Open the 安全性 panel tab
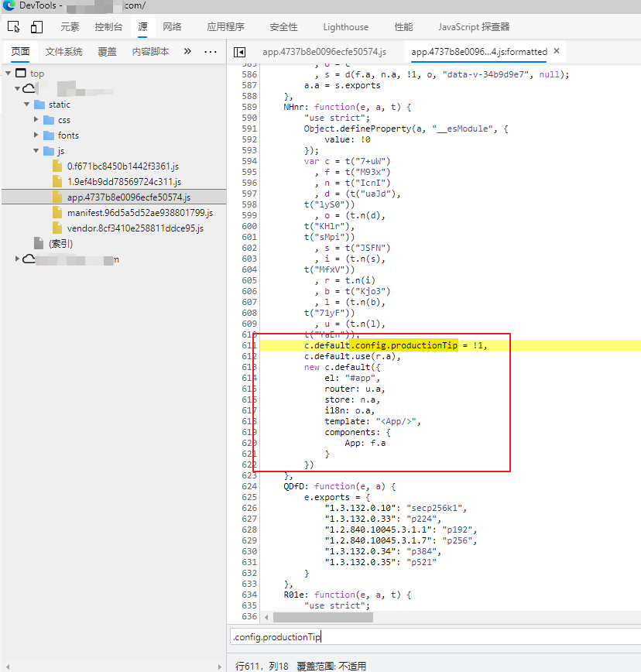 point(283,27)
